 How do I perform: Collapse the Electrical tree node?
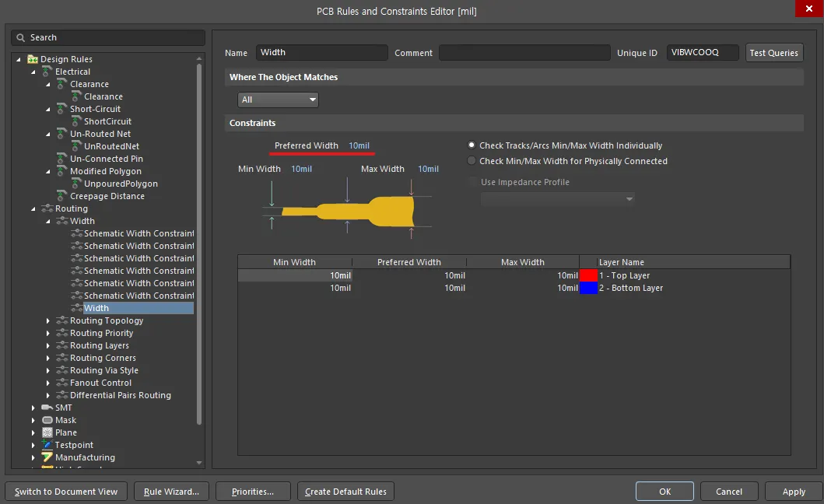point(33,72)
